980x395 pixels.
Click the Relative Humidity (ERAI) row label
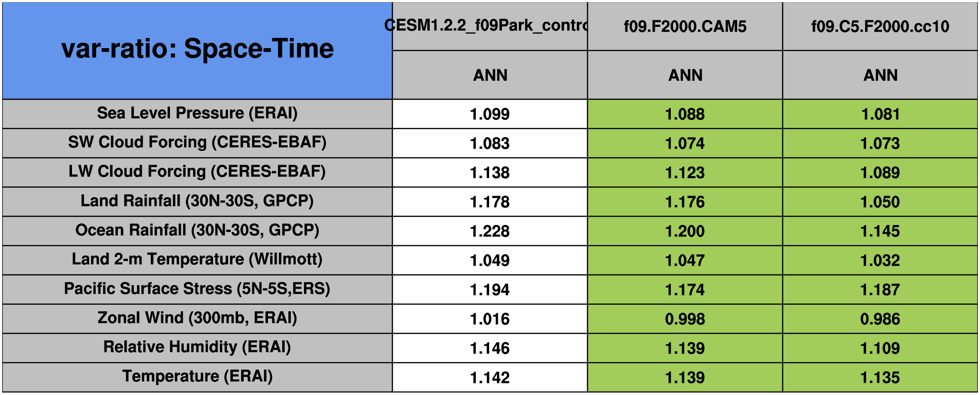tap(197, 348)
